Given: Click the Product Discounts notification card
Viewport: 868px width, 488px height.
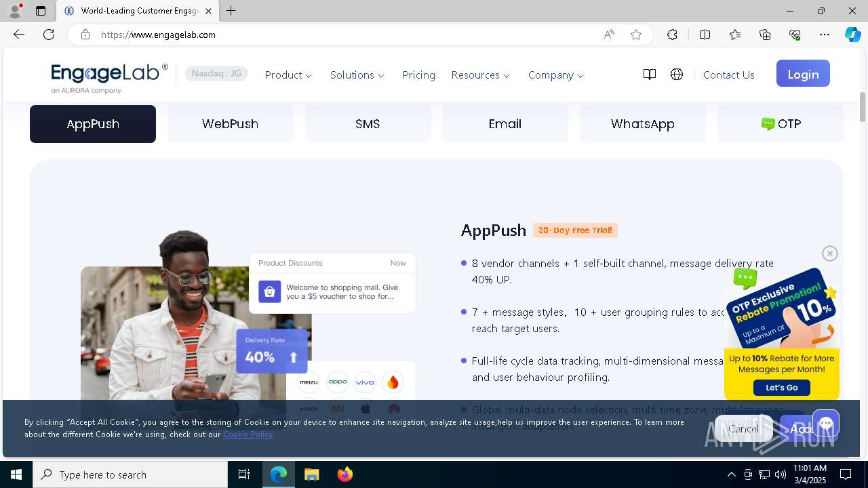Looking at the screenshot, I should point(332,283).
